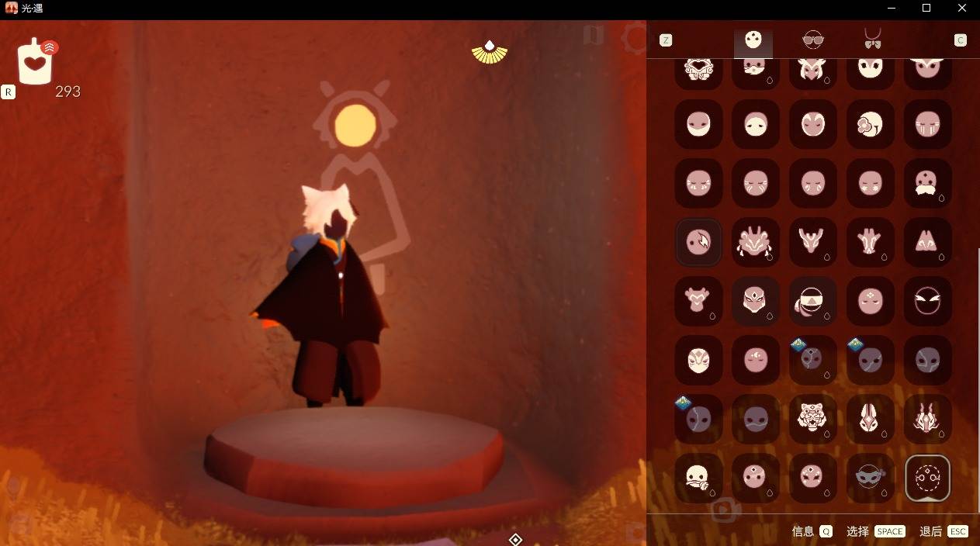Viewport: 980px width, 546px height.
Task: Select the dark mask with white eyes
Action: coord(927,301)
